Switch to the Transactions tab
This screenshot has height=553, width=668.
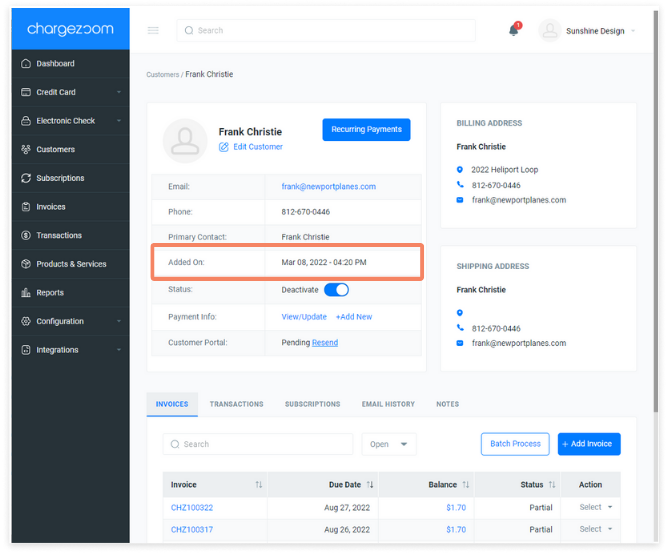pyautogui.click(x=236, y=404)
